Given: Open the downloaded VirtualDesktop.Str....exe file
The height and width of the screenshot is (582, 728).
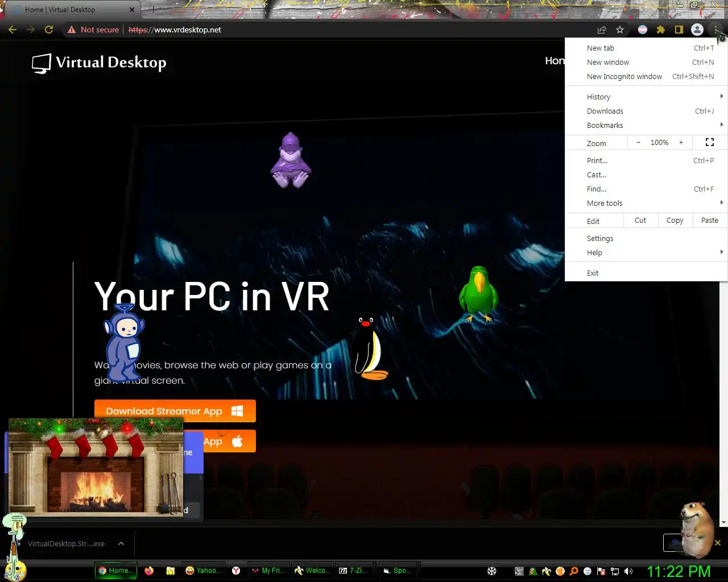Looking at the screenshot, I should (66, 543).
